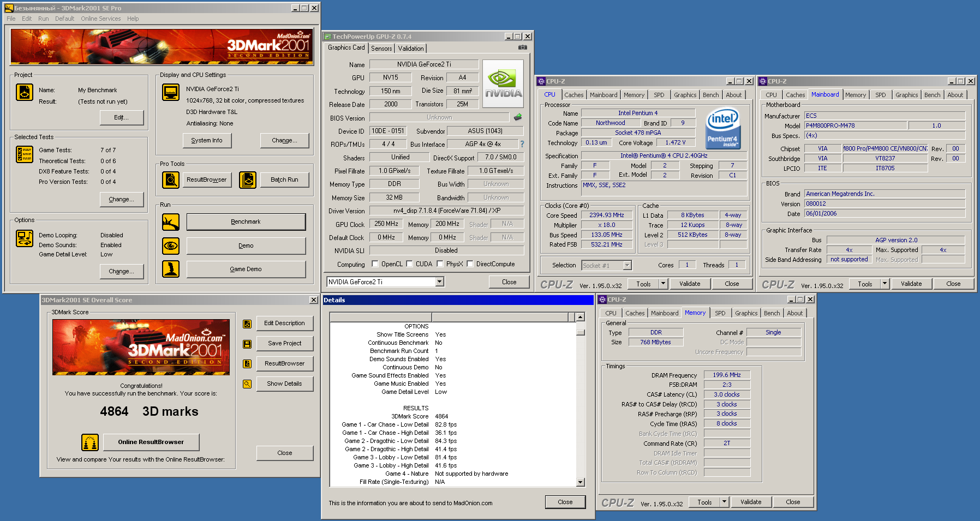Open the NVIDIA GeForce2 Ti card dropdown
This screenshot has width=980, height=521.
439,282
